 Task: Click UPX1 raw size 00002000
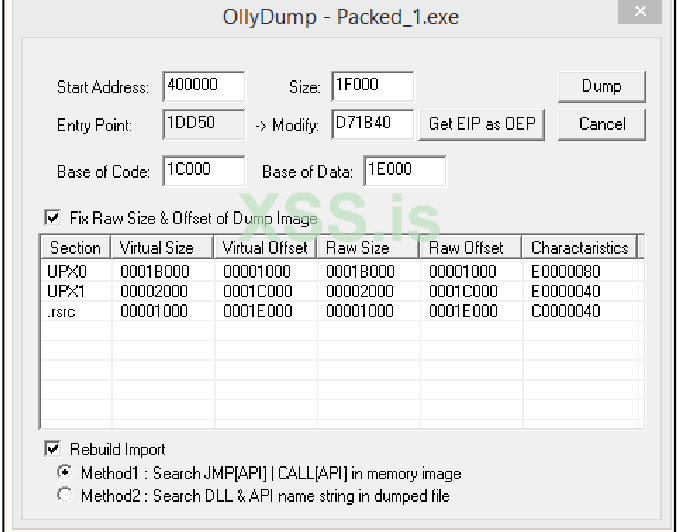pyautogui.click(x=360, y=291)
